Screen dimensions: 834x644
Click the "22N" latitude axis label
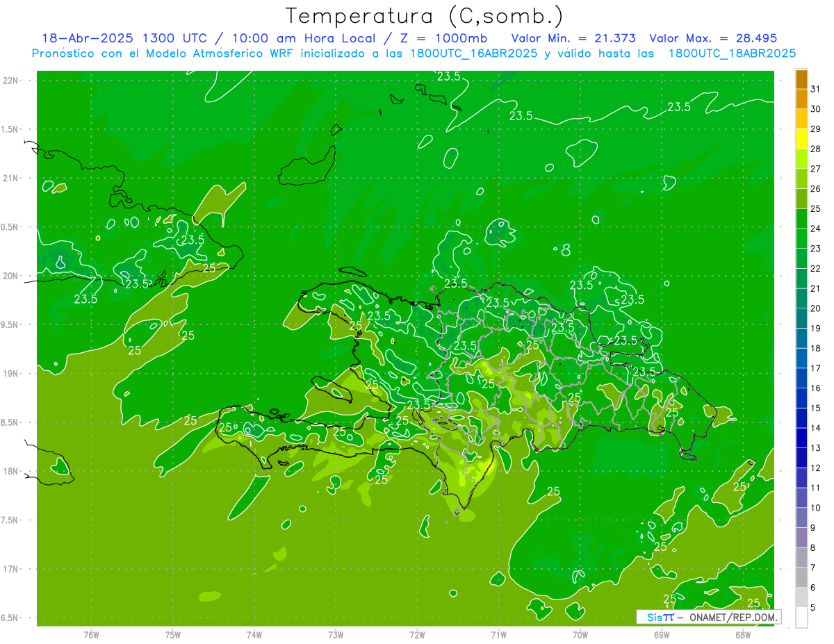point(11,81)
